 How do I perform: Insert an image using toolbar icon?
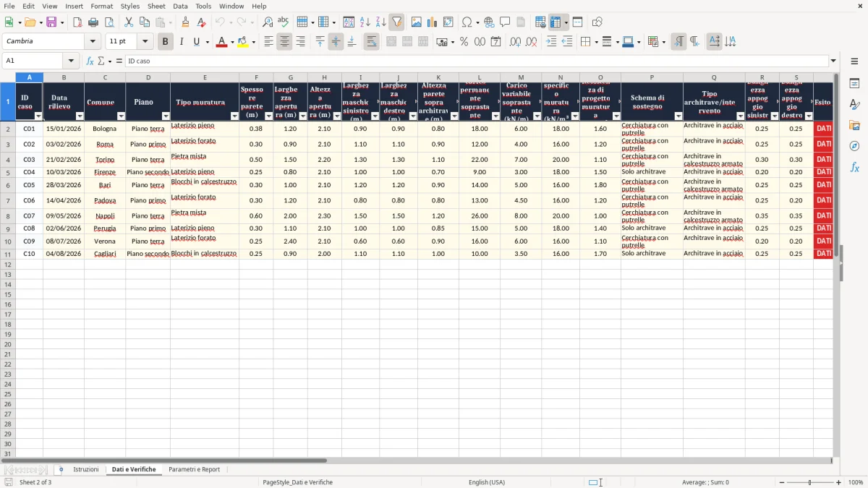[417, 22]
